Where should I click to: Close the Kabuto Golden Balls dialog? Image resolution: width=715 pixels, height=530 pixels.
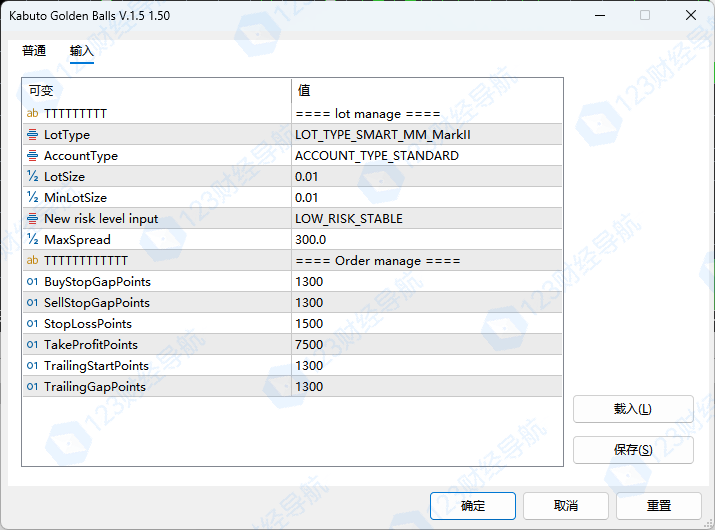click(690, 15)
